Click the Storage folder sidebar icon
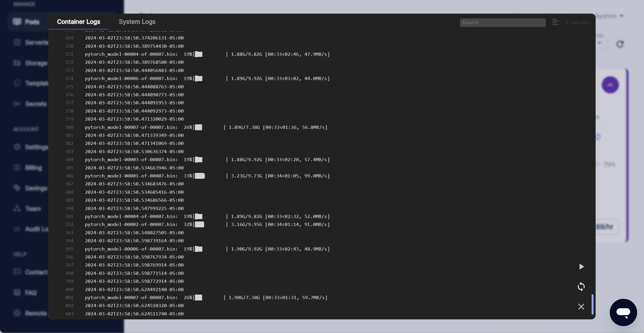This screenshot has width=644, height=333. (17, 63)
